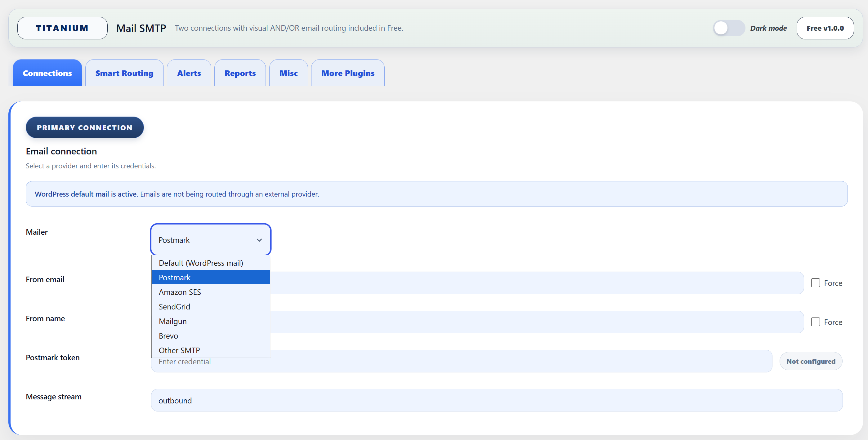This screenshot has height=440, width=868.
Task: Click 'Select a provider and enter its credentials.'
Action: click(x=91, y=166)
